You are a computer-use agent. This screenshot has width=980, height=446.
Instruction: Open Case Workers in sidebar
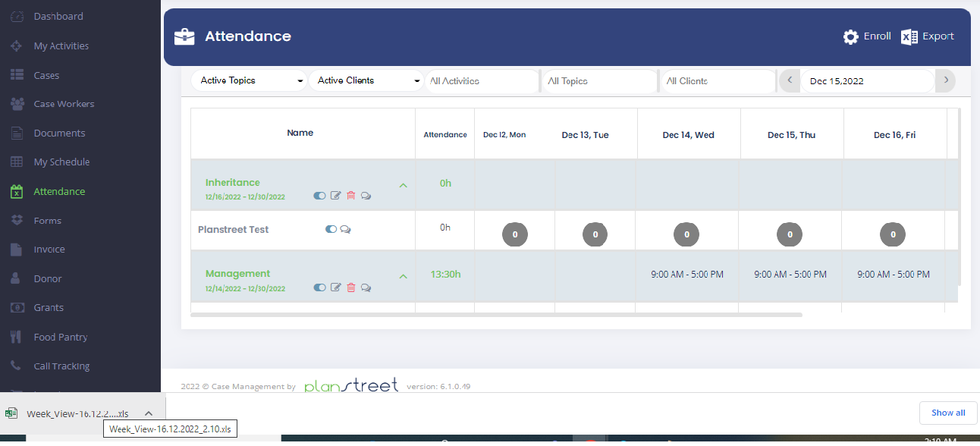[64, 104]
